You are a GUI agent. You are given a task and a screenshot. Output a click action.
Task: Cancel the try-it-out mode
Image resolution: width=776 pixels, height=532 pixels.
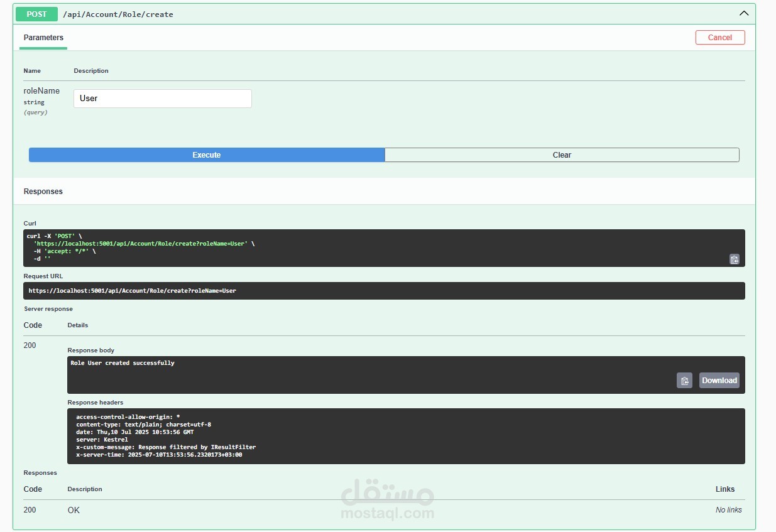pyautogui.click(x=720, y=38)
